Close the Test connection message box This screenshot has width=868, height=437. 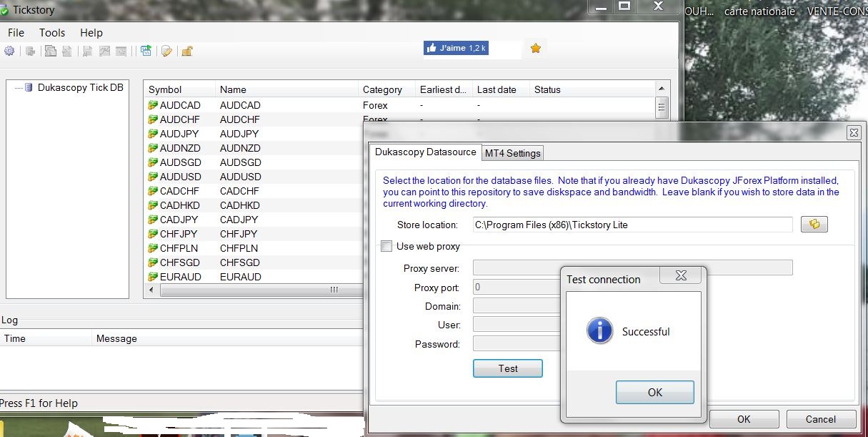click(x=681, y=275)
